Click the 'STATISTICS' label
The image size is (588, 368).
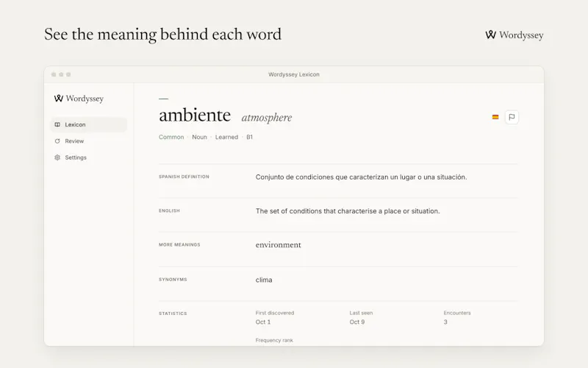[173, 314]
